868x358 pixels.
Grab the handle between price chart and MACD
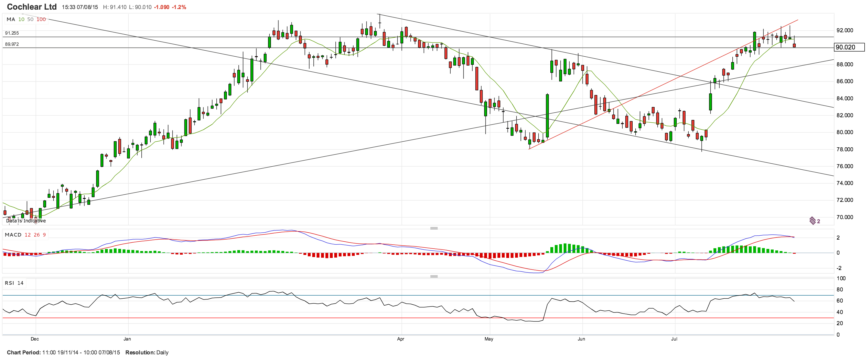click(434, 228)
